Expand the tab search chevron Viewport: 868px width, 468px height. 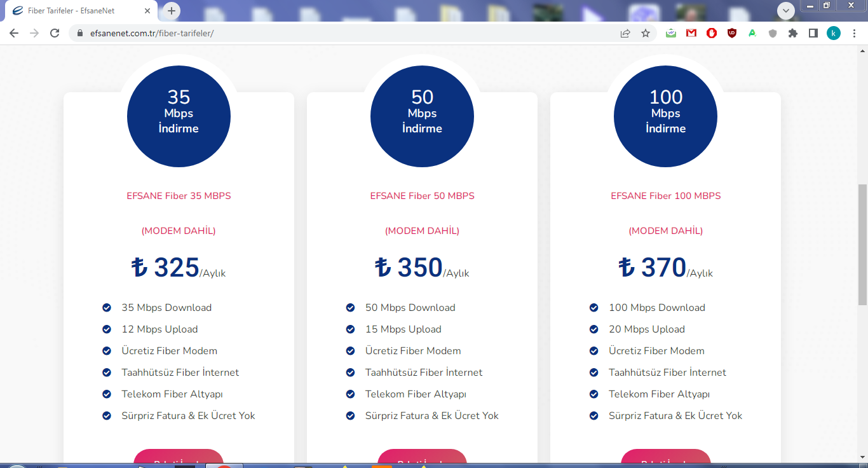pyautogui.click(x=786, y=10)
